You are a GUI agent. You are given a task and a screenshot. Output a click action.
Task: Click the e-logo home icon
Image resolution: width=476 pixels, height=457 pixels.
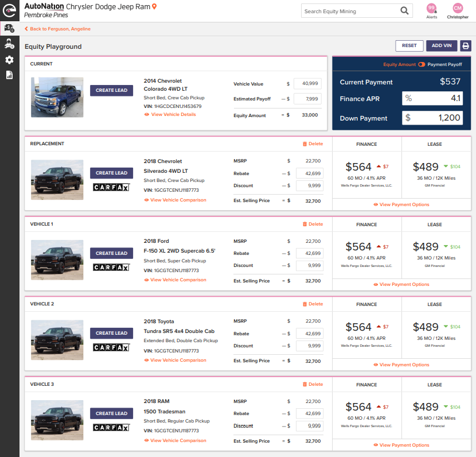(9, 10)
